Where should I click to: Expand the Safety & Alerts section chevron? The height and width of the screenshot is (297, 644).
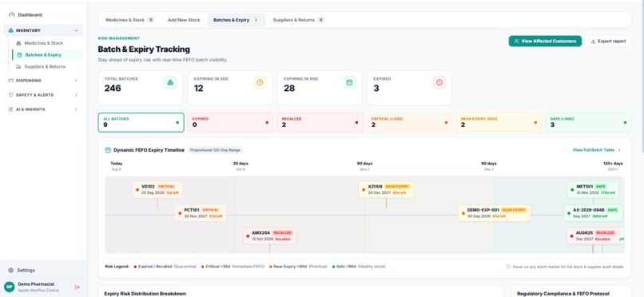pyautogui.click(x=76, y=95)
